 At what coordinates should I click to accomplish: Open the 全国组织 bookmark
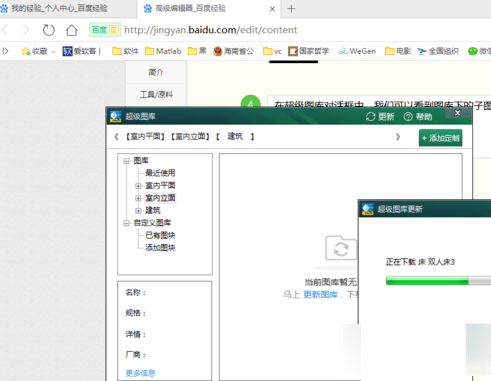point(438,51)
